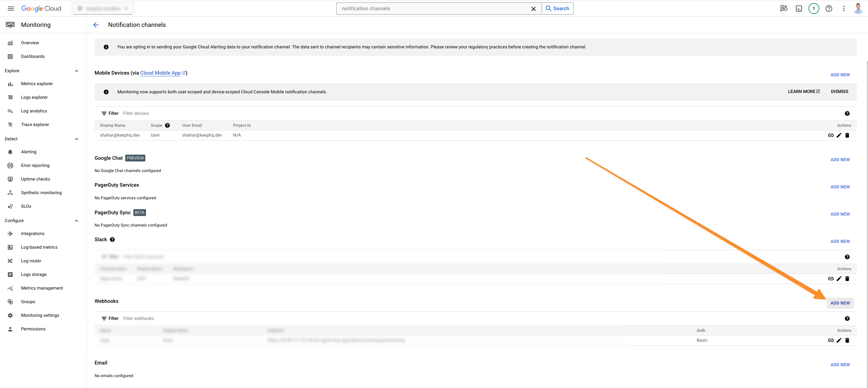The height and width of the screenshot is (388, 868).
Task: Click the Slack help icon
Action: 112,239
